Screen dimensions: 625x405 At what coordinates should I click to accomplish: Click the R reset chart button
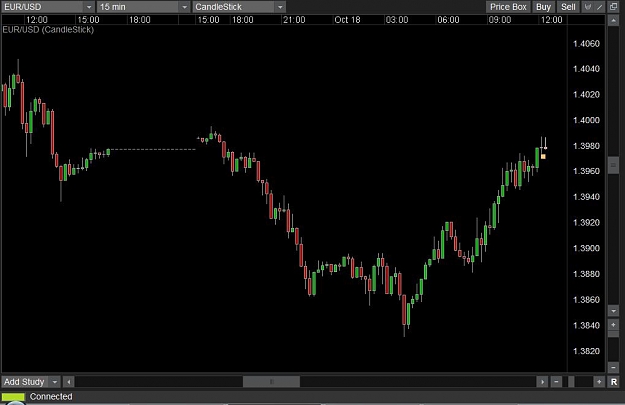tap(614, 382)
